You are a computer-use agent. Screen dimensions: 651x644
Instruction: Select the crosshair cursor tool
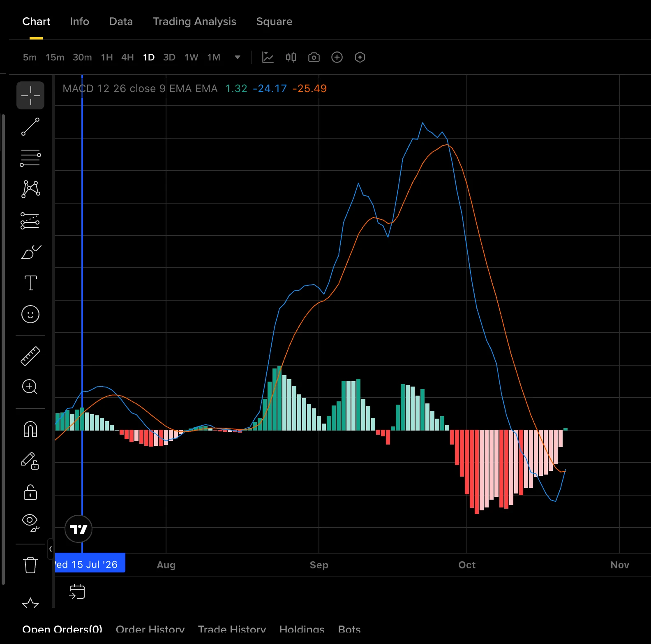coord(30,95)
